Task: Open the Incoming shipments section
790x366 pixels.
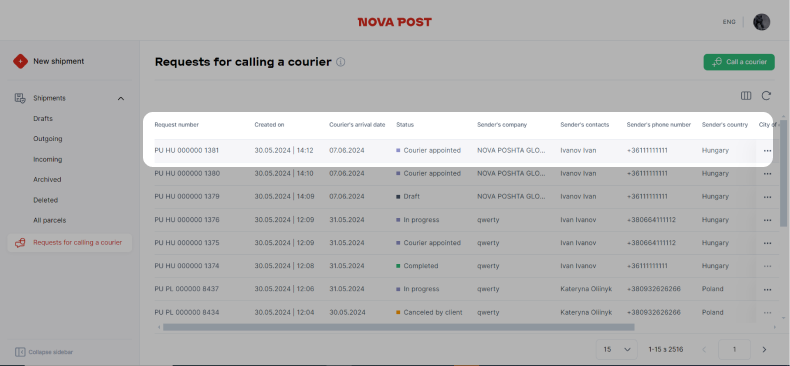Action: pyautogui.click(x=47, y=159)
